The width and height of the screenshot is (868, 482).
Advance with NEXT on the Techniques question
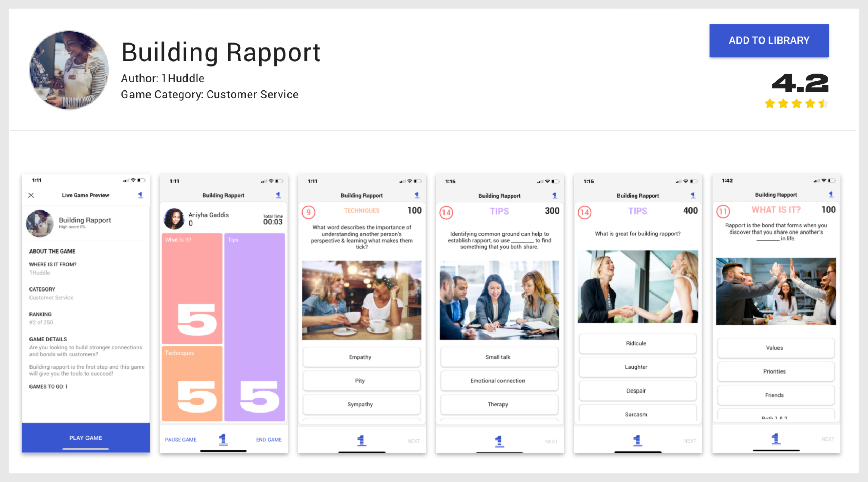pos(414,441)
